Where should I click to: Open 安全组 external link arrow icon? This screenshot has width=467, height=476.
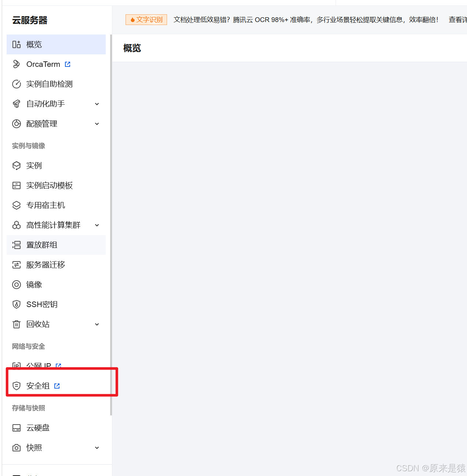57,386
